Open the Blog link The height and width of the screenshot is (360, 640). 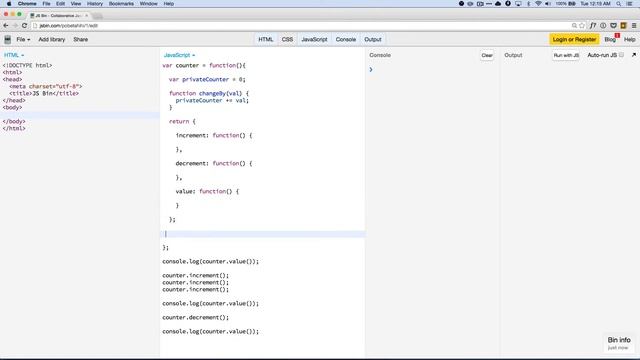pos(610,40)
